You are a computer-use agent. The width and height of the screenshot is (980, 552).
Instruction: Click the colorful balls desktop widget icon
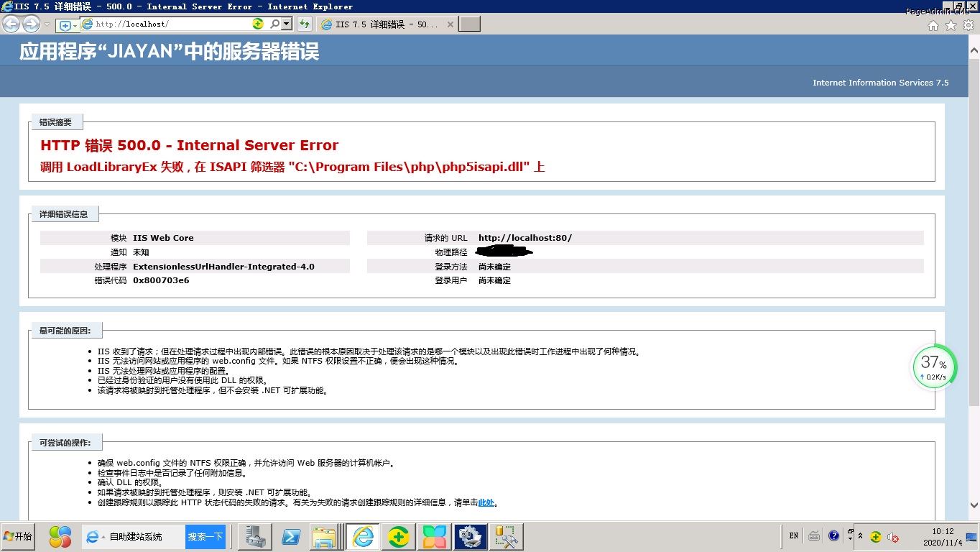[60, 536]
